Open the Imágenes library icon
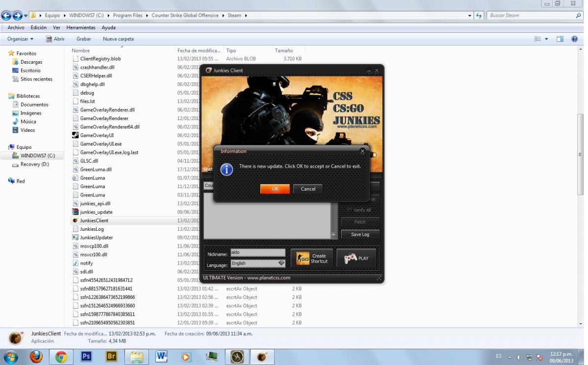Screen dimensions: 588x365 pos(16,113)
